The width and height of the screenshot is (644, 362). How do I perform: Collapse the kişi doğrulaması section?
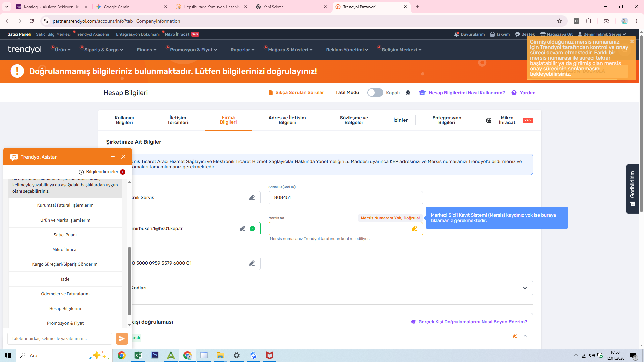[x=525, y=336]
